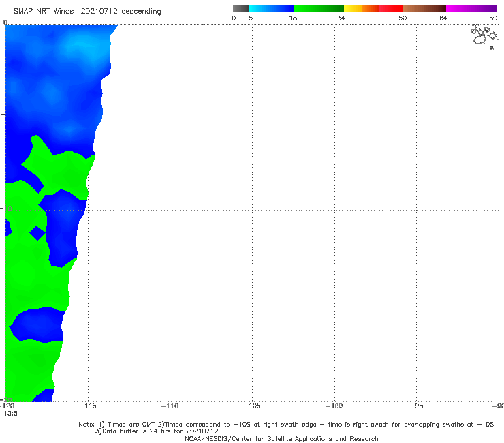Click the credit 'NOAA/NESDIS/Center for Satellite Applications and Research'
Viewport: 504px width, 443px height.
coord(281,439)
